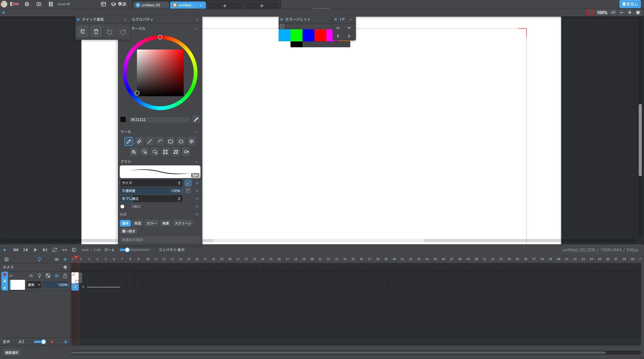Toggle the 2値化 binarize switch
This screenshot has height=359, width=644.
coord(122,207)
